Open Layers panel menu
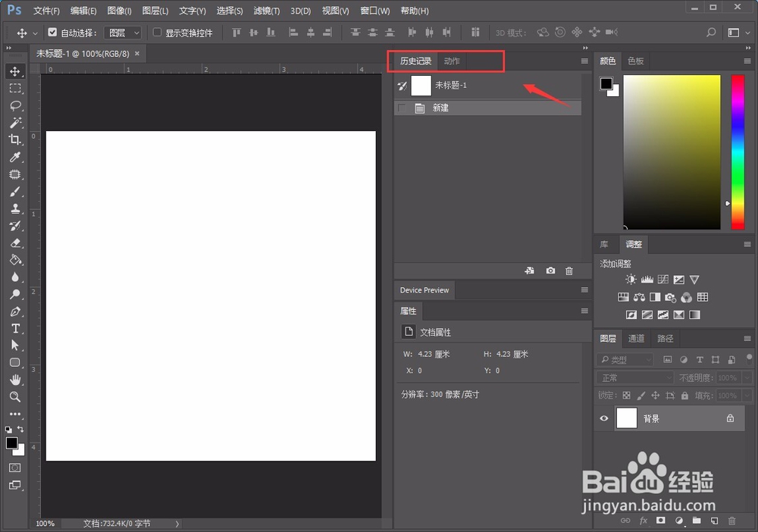Screen dimensions: 758x532 747,338
